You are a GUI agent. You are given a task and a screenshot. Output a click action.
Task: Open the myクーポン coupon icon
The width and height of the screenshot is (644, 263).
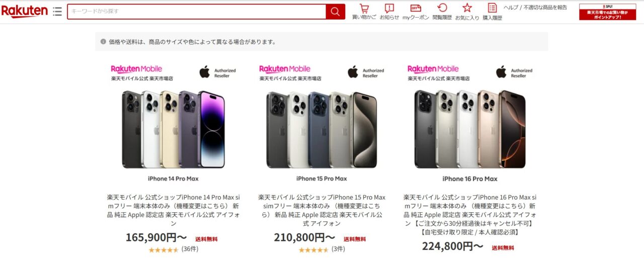(416, 12)
